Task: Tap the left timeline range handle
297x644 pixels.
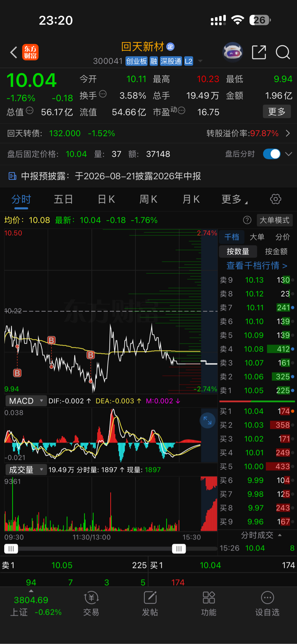Action: point(11,548)
